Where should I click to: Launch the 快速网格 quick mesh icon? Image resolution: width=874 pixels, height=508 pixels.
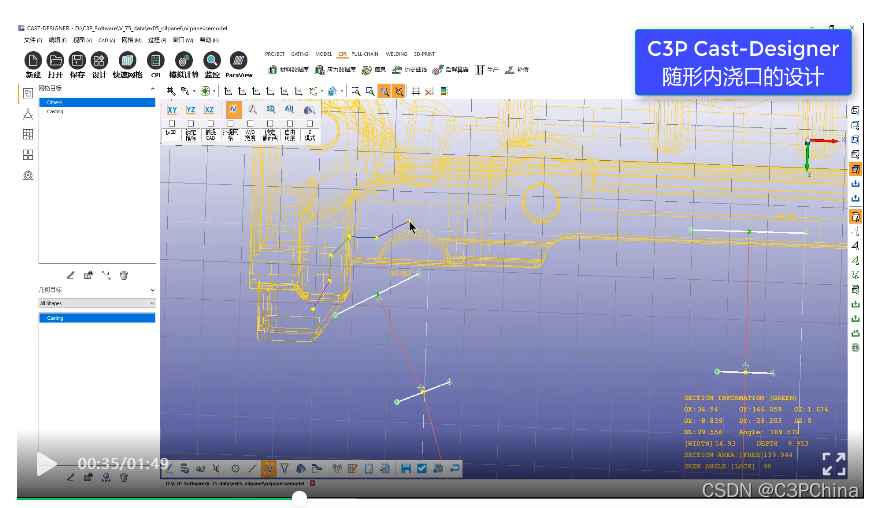127,60
